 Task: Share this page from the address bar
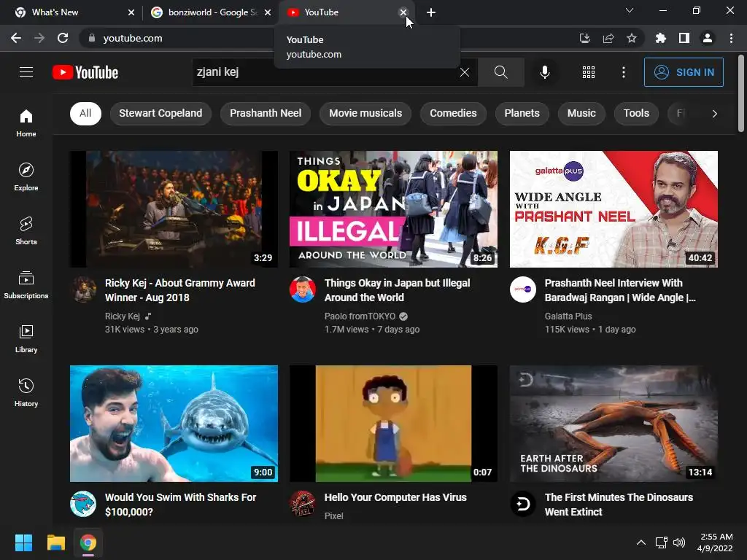coord(608,38)
